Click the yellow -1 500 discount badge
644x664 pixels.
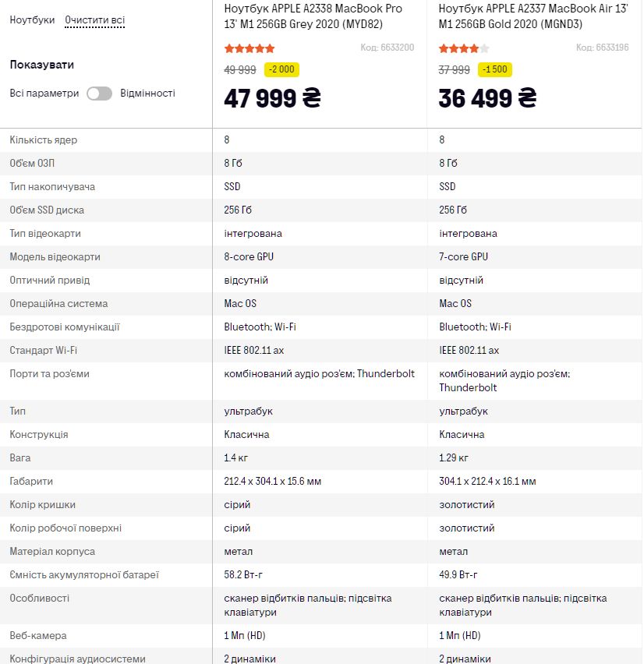[495, 69]
